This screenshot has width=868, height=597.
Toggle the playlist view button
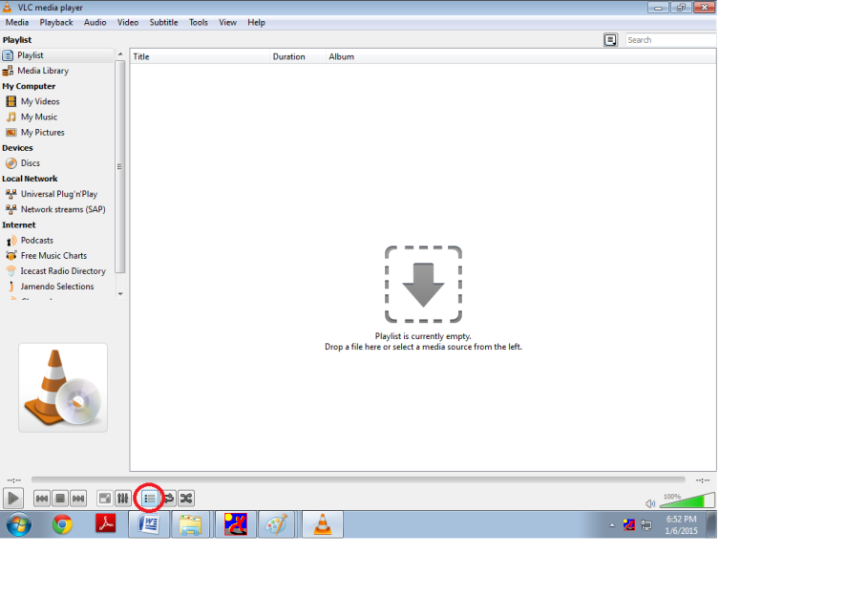(150, 499)
